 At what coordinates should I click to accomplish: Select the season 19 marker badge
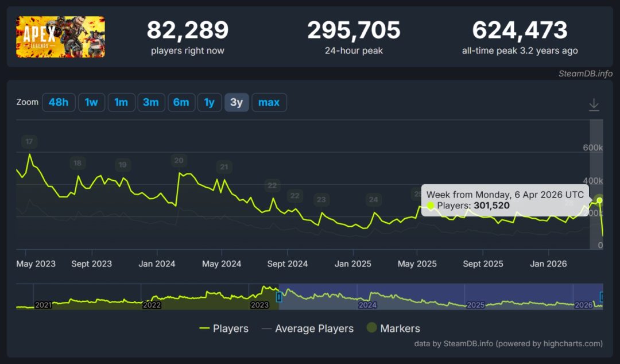122,165
